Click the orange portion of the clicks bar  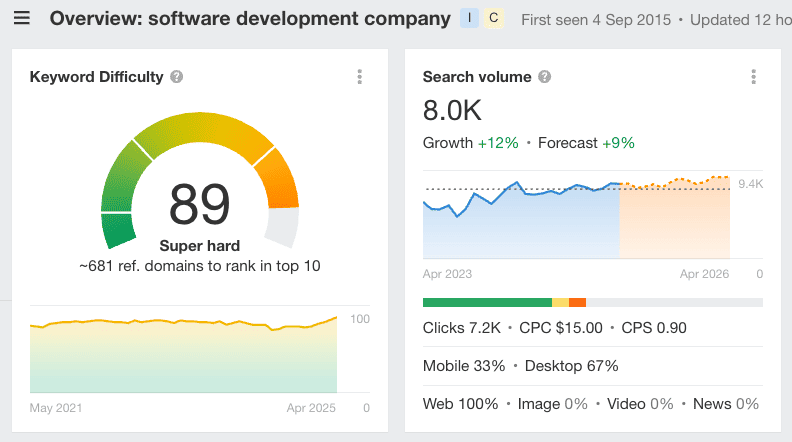point(577,302)
